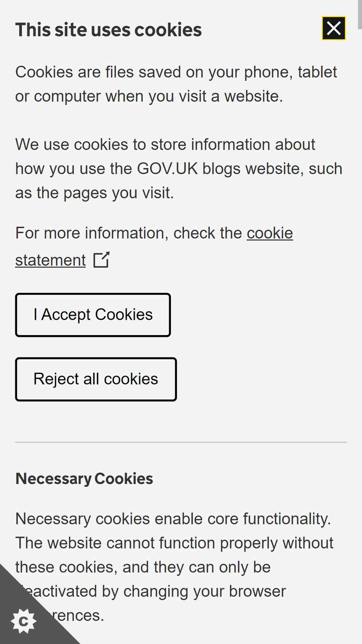Click the 'I Accept Cookies' button
Screen dimensions: 362x644
93,315
